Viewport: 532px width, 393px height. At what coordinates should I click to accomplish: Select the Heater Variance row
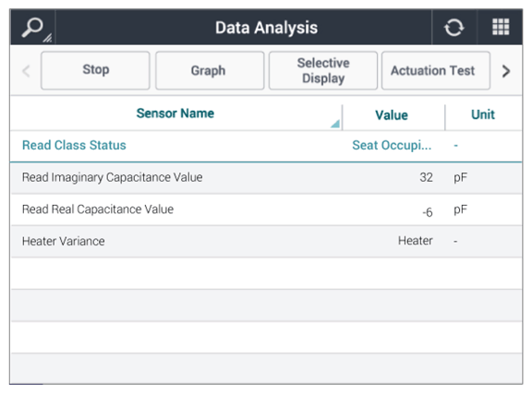[266, 242]
